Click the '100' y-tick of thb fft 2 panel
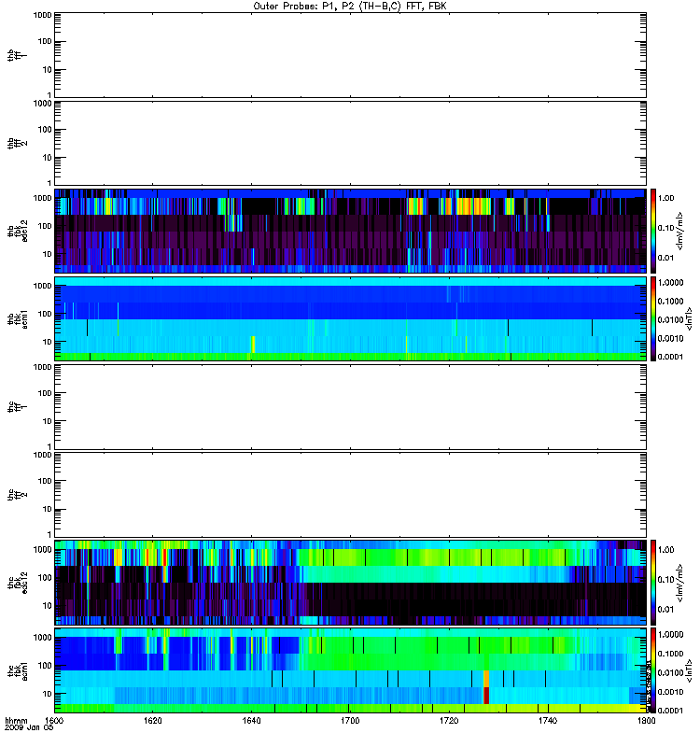This screenshot has height=747, width=700. click(45, 130)
